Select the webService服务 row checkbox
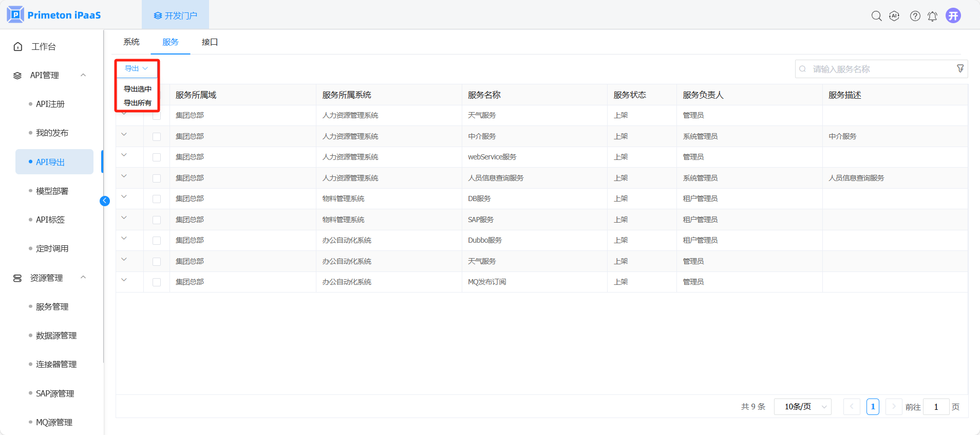Viewport: 980px width, 435px height. click(157, 157)
